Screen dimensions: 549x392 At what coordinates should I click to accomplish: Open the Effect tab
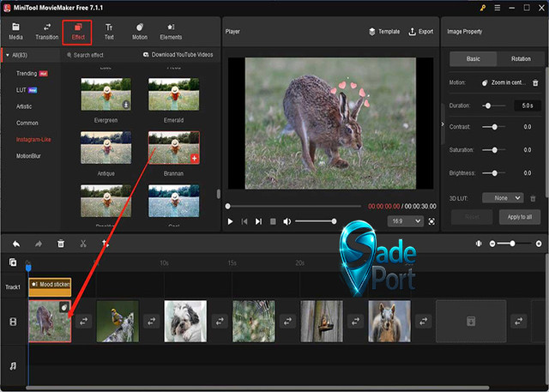(77, 33)
